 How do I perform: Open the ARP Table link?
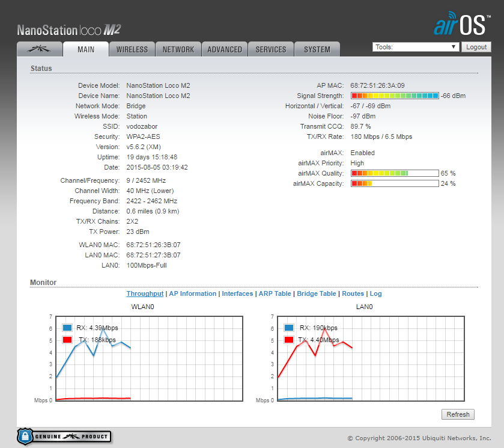pos(275,293)
